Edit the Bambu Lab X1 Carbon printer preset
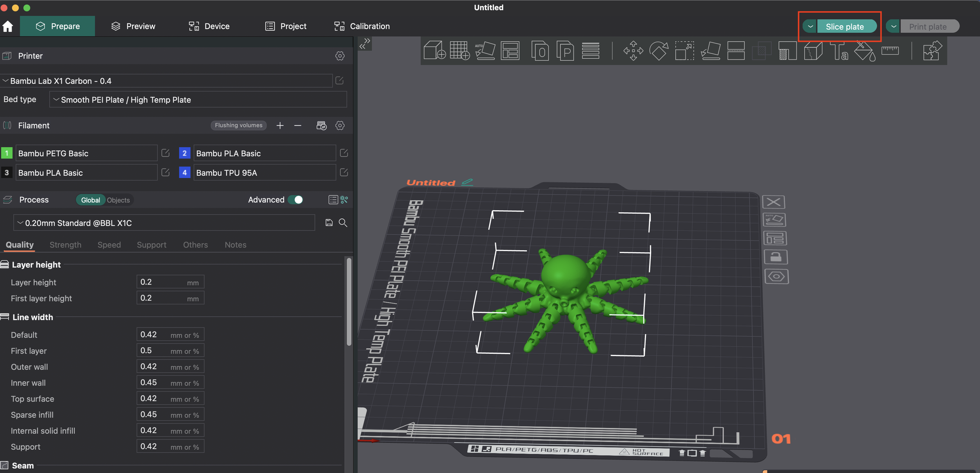The height and width of the screenshot is (473, 980). (339, 81)
